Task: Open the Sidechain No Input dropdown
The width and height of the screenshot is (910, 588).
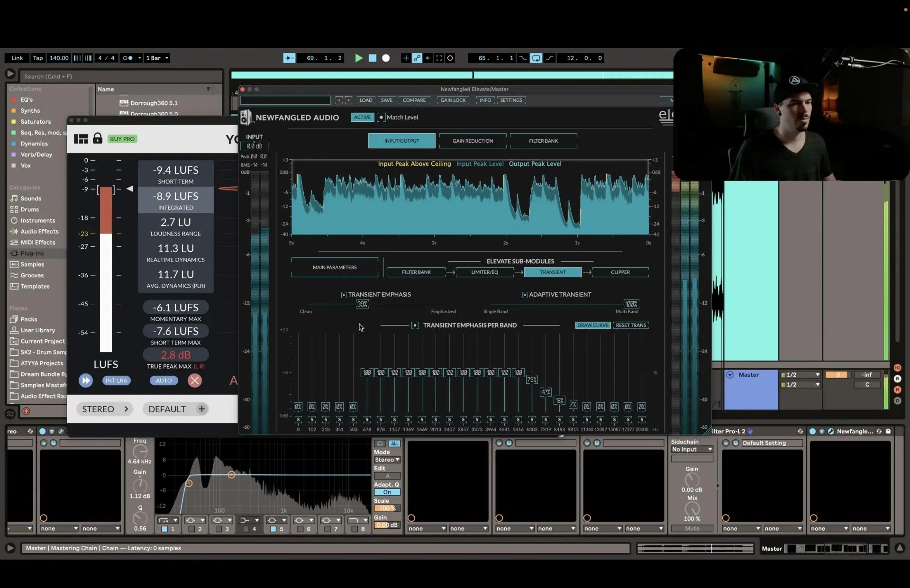Action: [692, 449]
